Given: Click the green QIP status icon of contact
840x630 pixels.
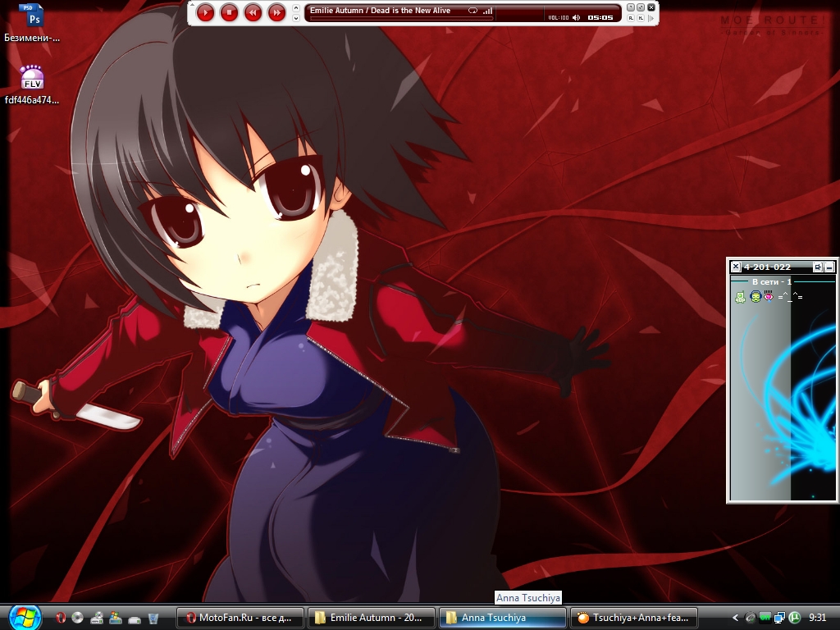Looking at the screenshot, I should (741, 297).
